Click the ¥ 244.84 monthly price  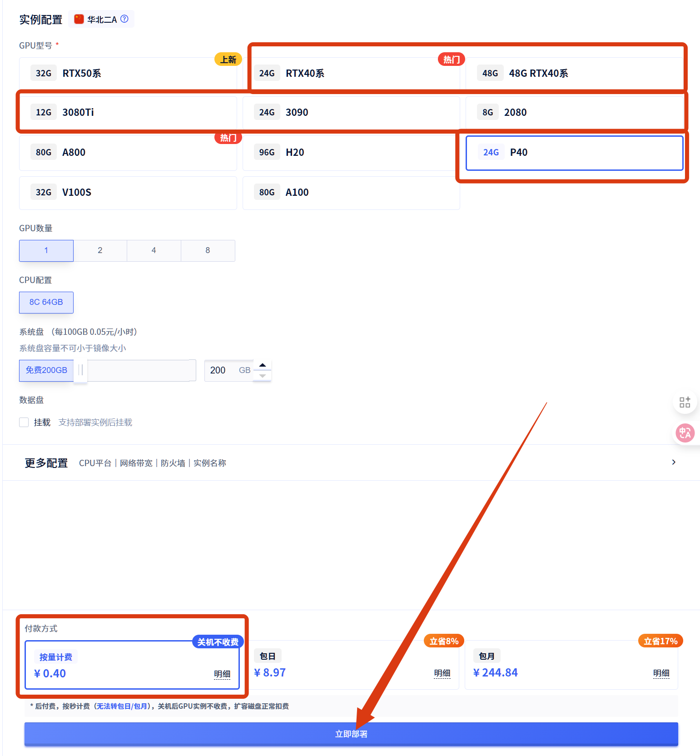point(495,673)
